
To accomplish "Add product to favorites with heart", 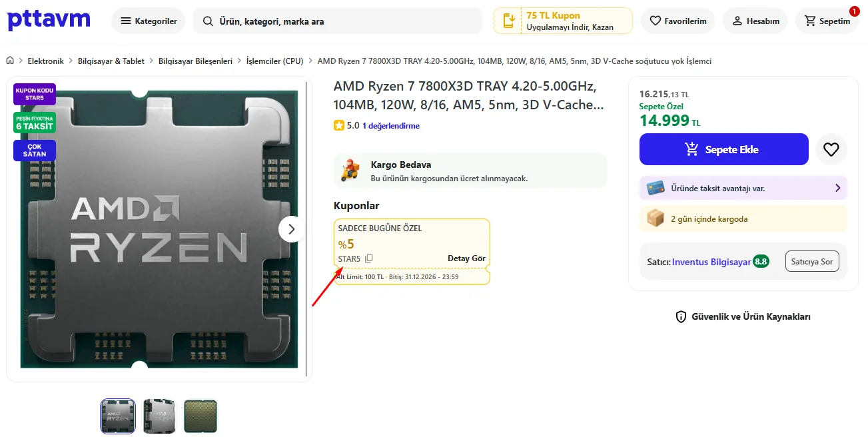I will [831, 149].
